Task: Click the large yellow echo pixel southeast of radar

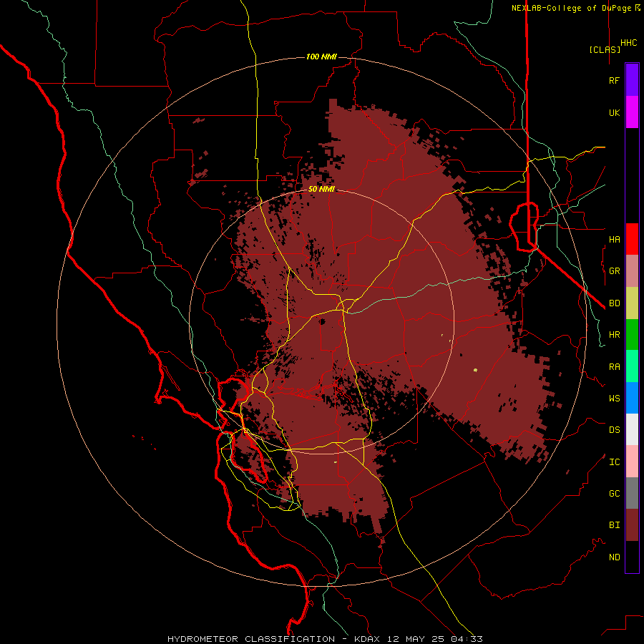Action: coord(475,370)
